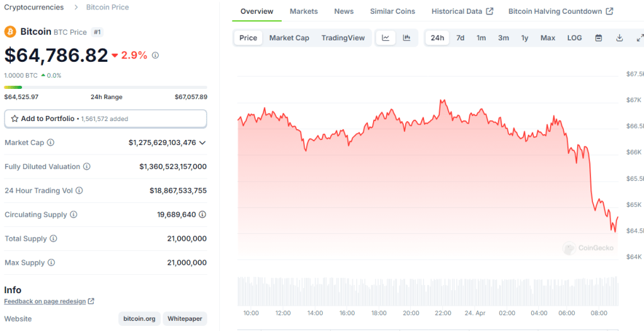The height and width of the screenshot is (331, 644).
Task: Open the bitcoin.org website link
Action: point(139,318)
